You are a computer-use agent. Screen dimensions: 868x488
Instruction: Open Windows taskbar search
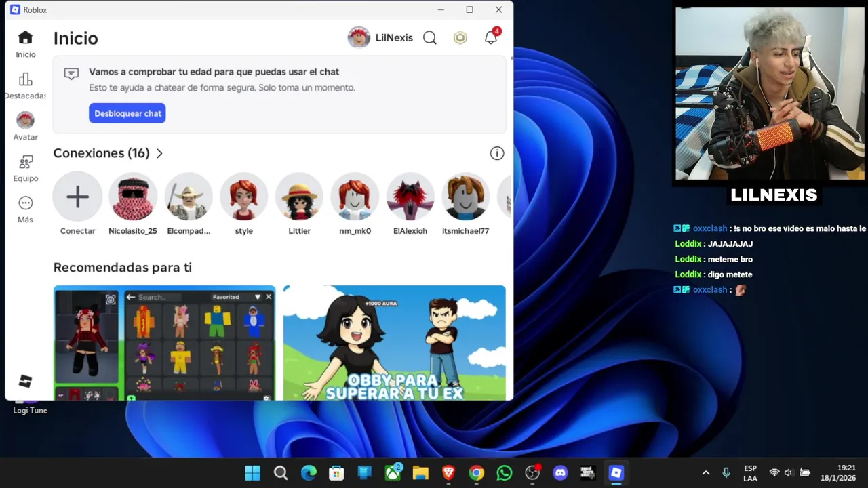pos(281,473)
